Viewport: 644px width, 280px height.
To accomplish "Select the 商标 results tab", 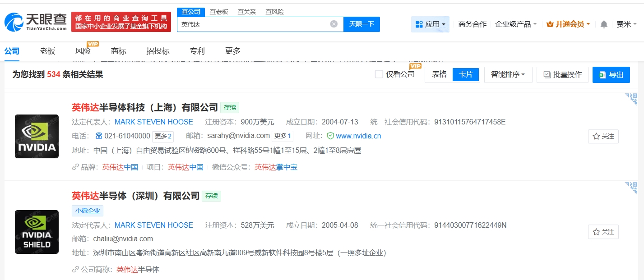I will click(119, 51).
